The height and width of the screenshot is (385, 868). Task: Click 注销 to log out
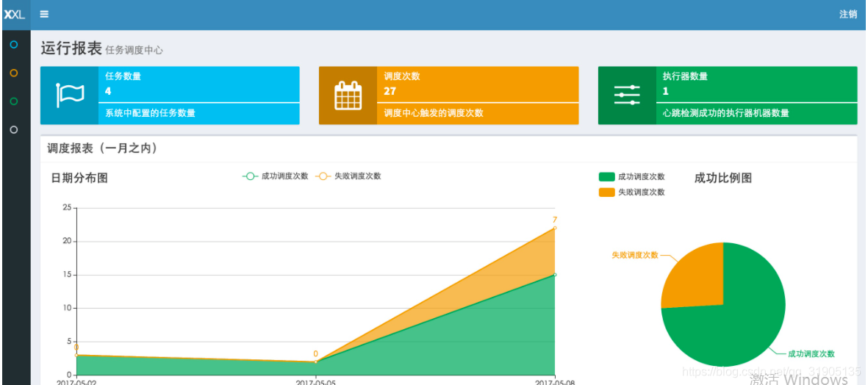tap(848, 15)
